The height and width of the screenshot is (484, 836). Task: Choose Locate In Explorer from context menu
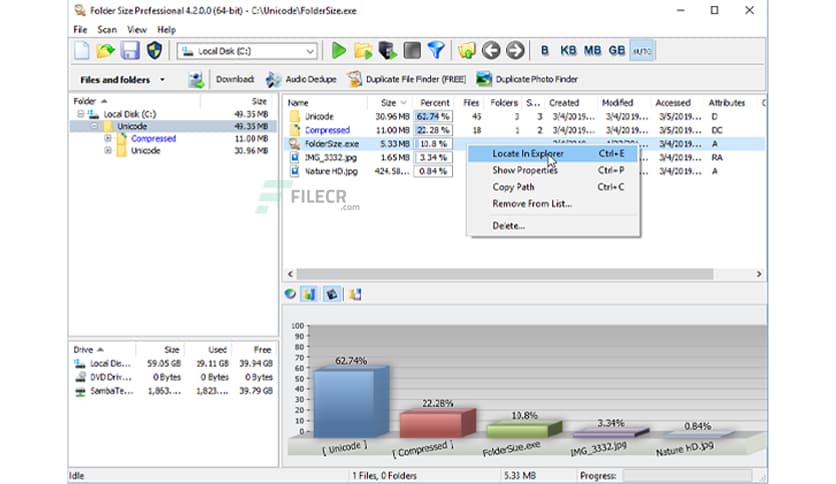coord(553,154)
